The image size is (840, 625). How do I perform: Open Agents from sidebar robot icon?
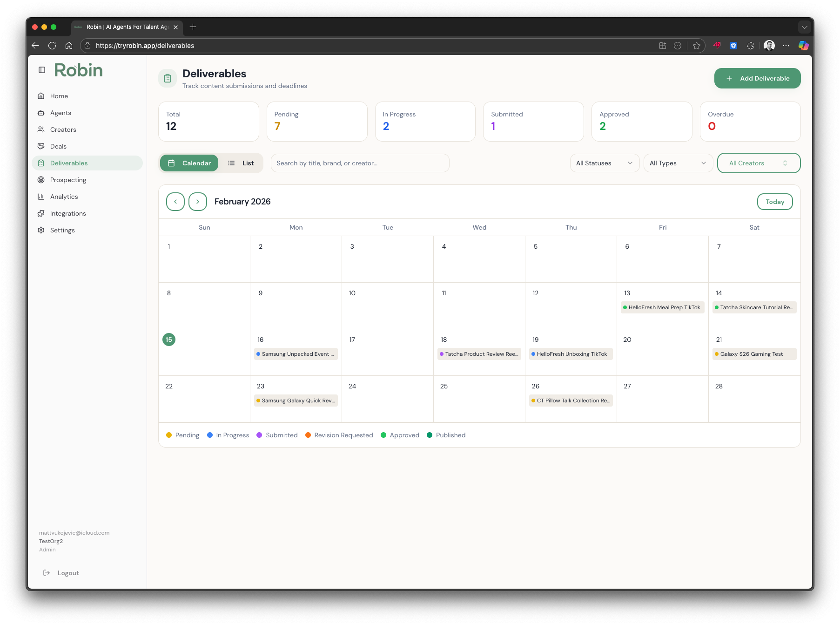pyautogui.click(x=41, y=113)
